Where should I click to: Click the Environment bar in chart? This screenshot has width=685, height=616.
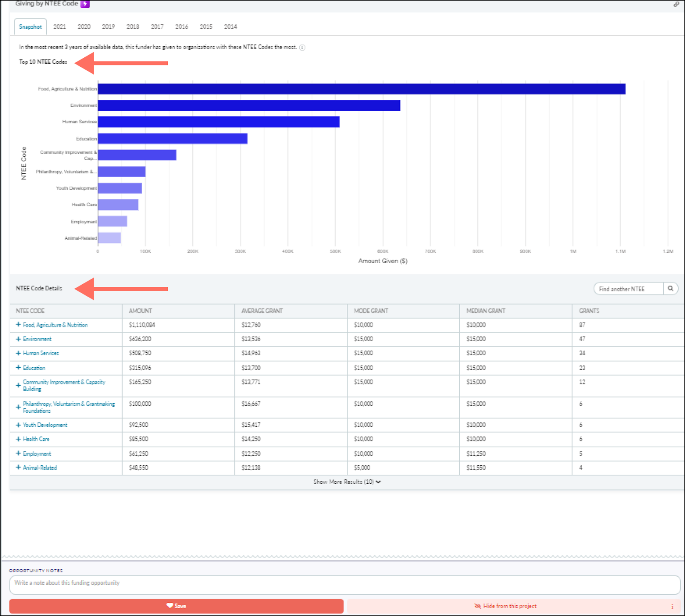pos(248,105)
